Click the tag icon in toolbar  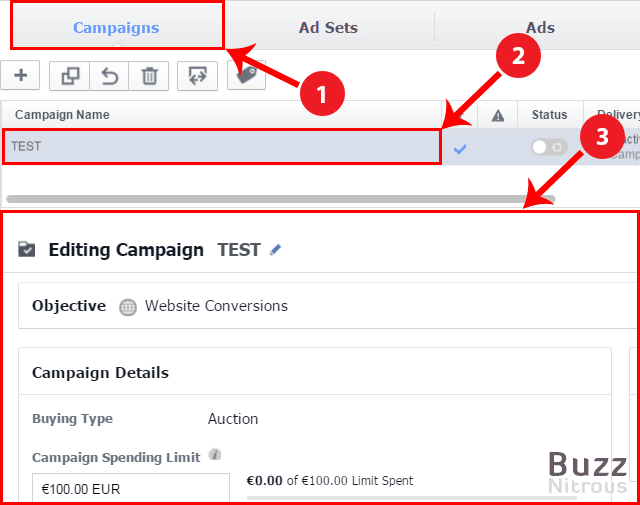245,76
